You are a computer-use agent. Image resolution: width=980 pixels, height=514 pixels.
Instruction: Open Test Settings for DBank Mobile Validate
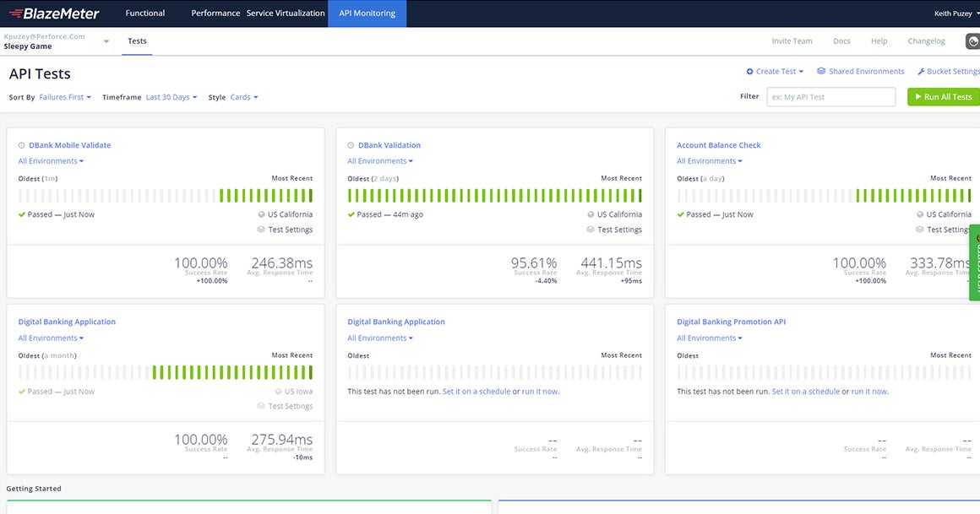(285, 230)
